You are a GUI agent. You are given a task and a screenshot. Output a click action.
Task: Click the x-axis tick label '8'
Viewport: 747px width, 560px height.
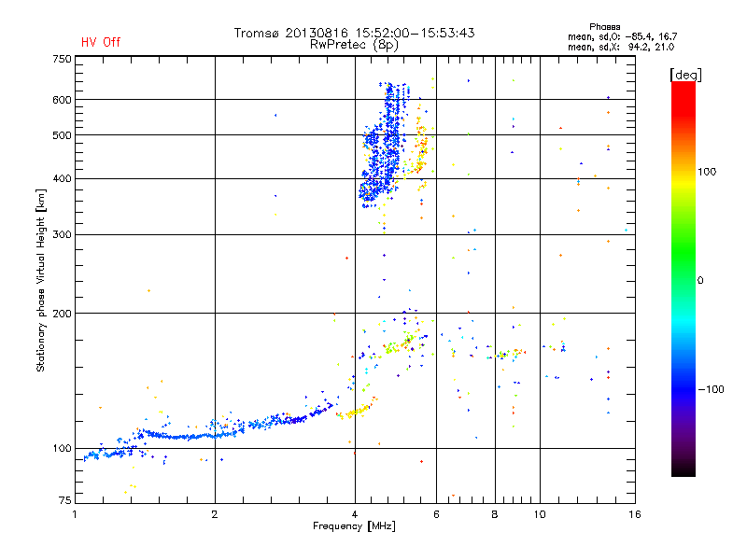(x=495, y=514)
